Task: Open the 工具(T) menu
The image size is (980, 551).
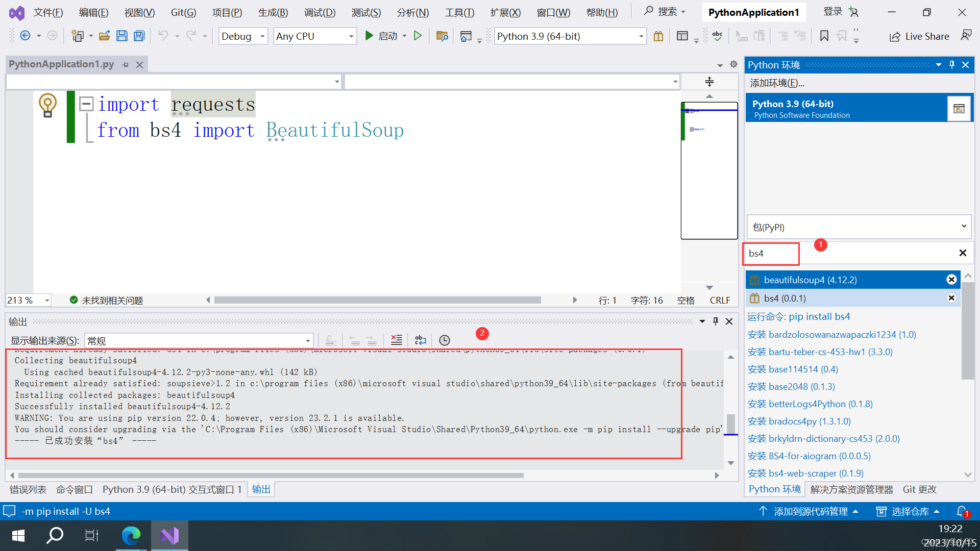Action: click(x=459, y=12)
